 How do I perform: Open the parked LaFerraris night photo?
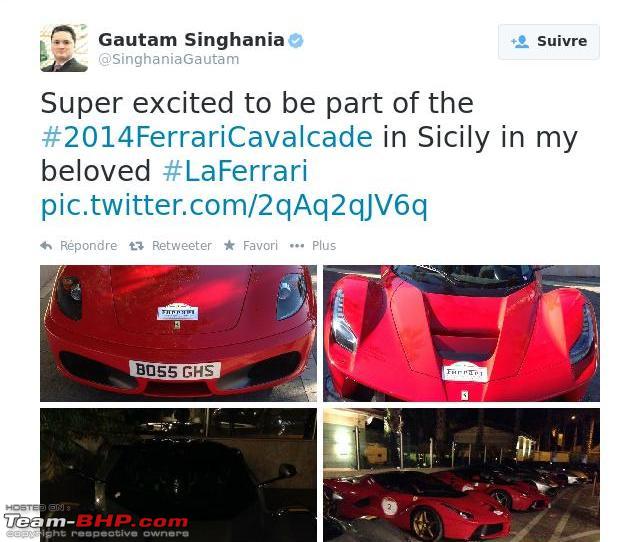[461, 475]
